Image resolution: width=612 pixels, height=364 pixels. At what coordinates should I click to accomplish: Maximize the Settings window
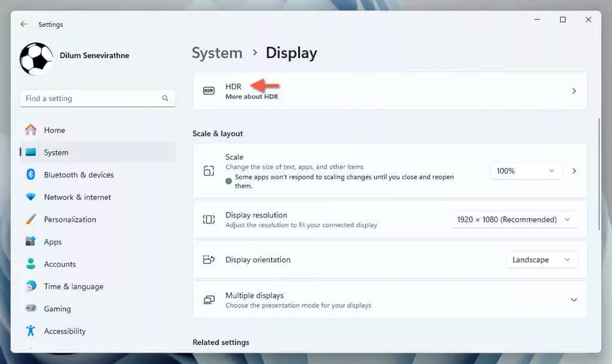[562, 20]
